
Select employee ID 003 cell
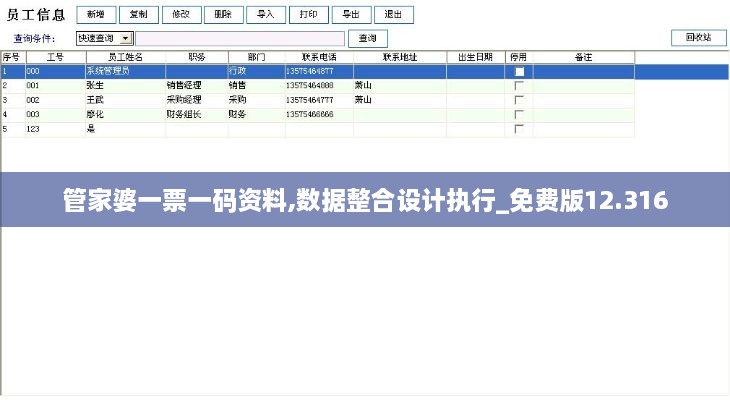[56, 115]
